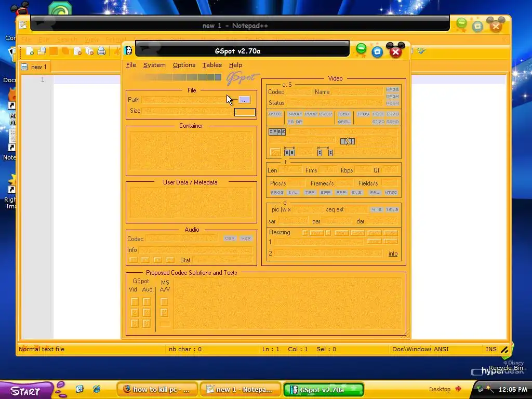Click the Print icon in Notepad++ toolbar
Image resolution: width=532 pixels, height=399 pixels.
coord(101,51)
